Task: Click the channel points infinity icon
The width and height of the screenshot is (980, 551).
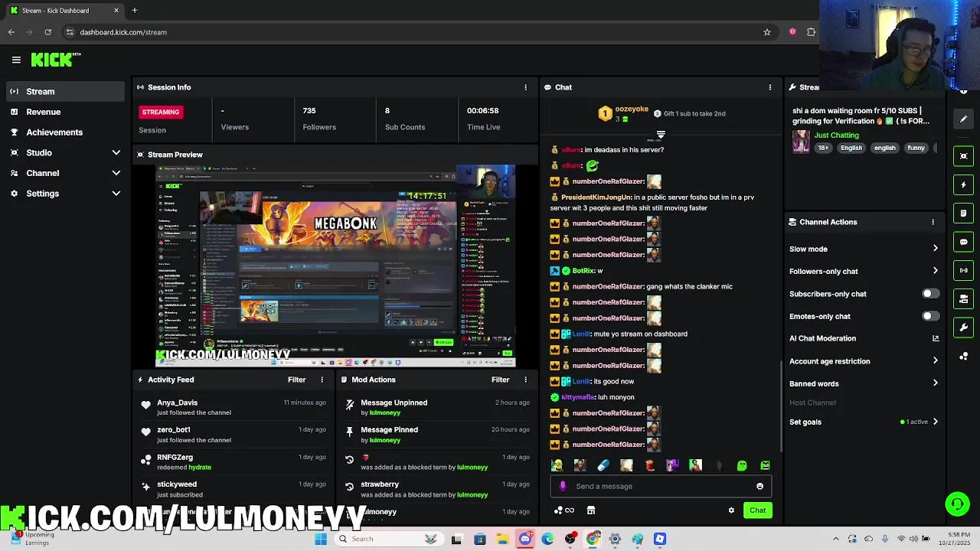Action: point(565,510)
